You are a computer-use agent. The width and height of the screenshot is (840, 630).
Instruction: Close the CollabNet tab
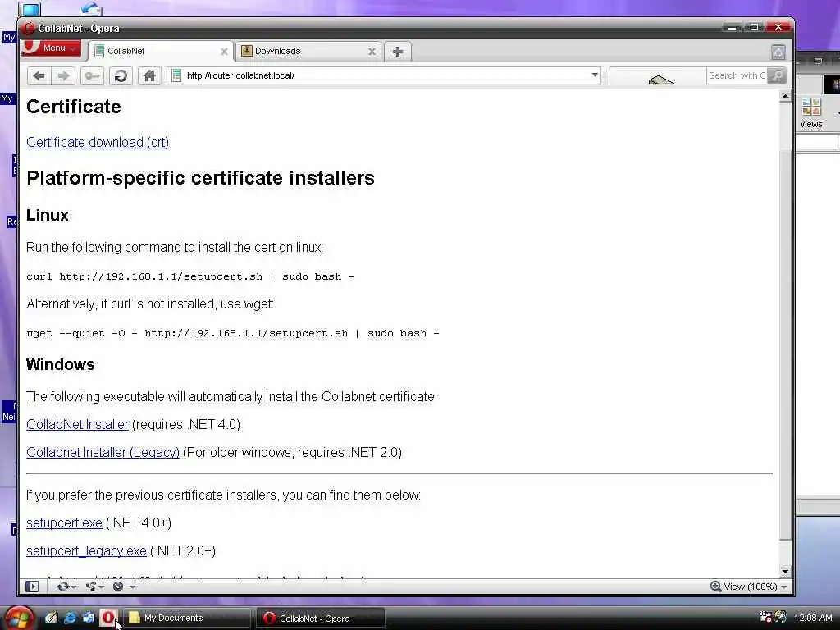pos(224,52)
